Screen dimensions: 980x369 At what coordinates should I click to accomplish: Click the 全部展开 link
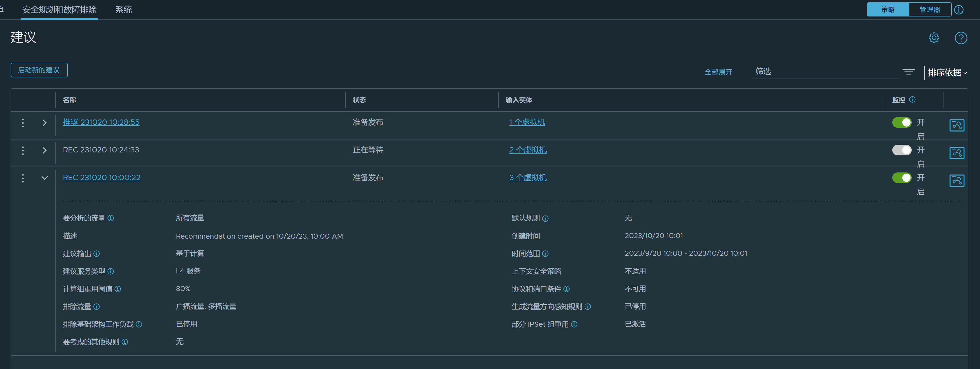[718, 72]
